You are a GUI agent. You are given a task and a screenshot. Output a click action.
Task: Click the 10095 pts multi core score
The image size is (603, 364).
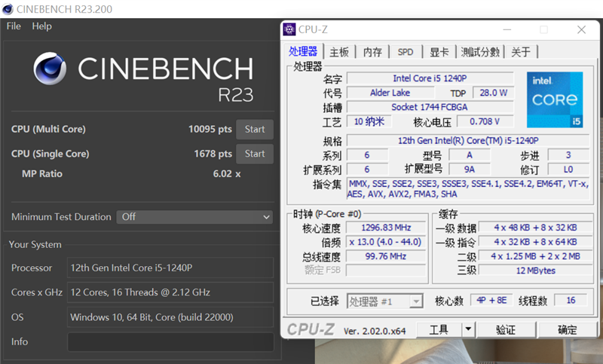click(x=210, y=129)
